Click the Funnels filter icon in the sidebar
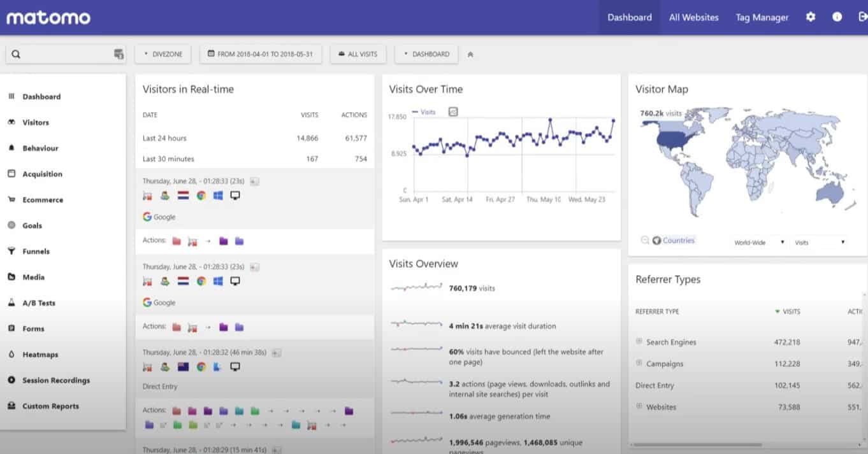 [11, 251]
